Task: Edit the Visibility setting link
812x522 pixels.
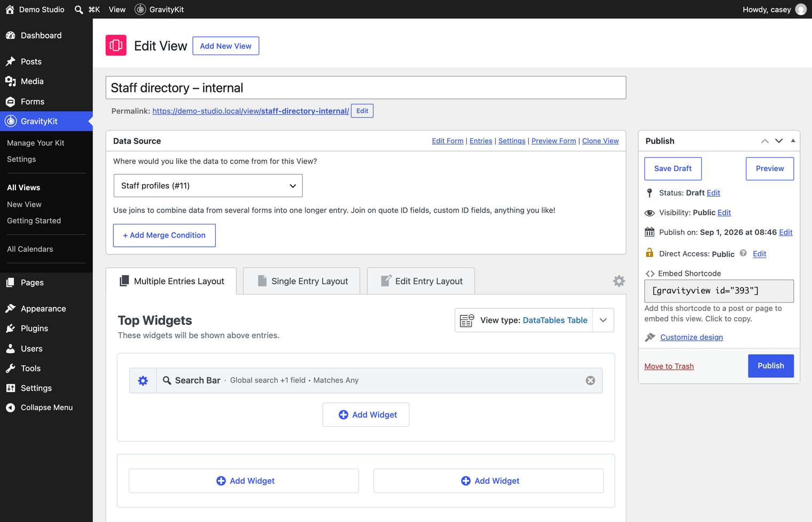Action: (x=724, y=213)
